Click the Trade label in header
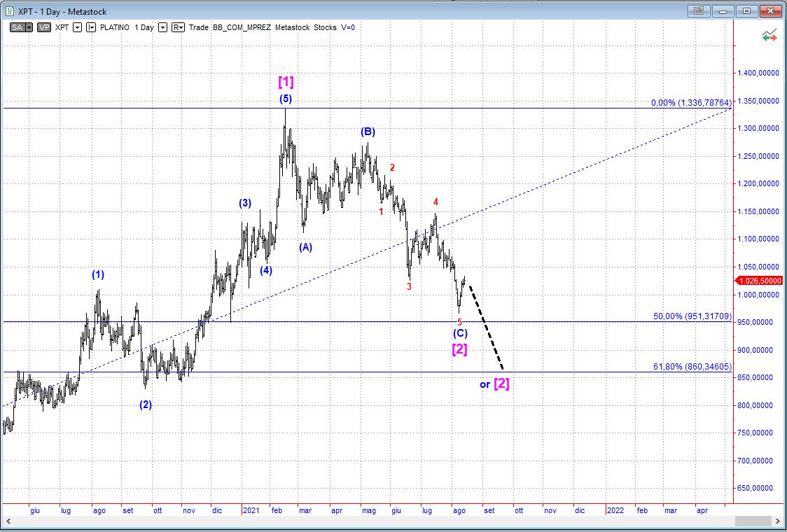The image size is (787, 532). 200,27
